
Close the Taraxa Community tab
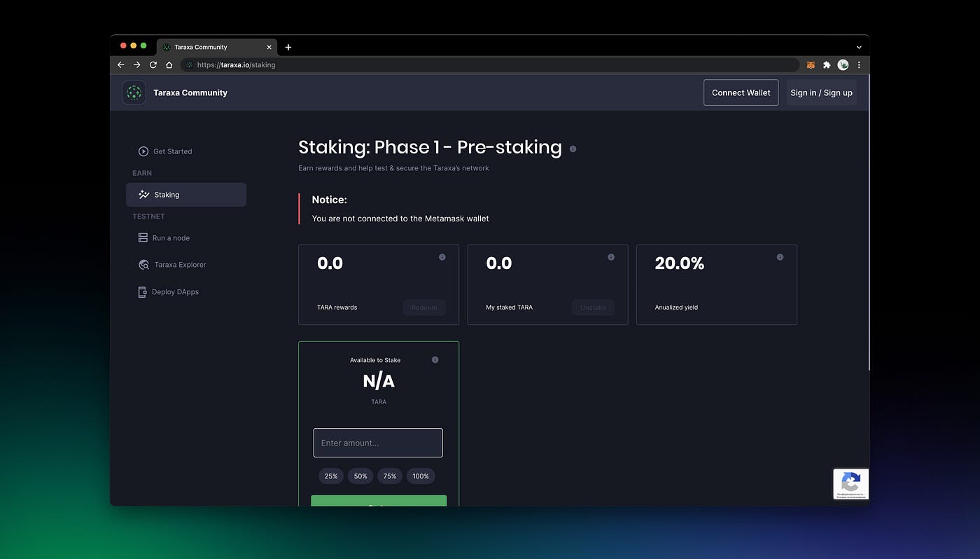click(x=269, y=47)
